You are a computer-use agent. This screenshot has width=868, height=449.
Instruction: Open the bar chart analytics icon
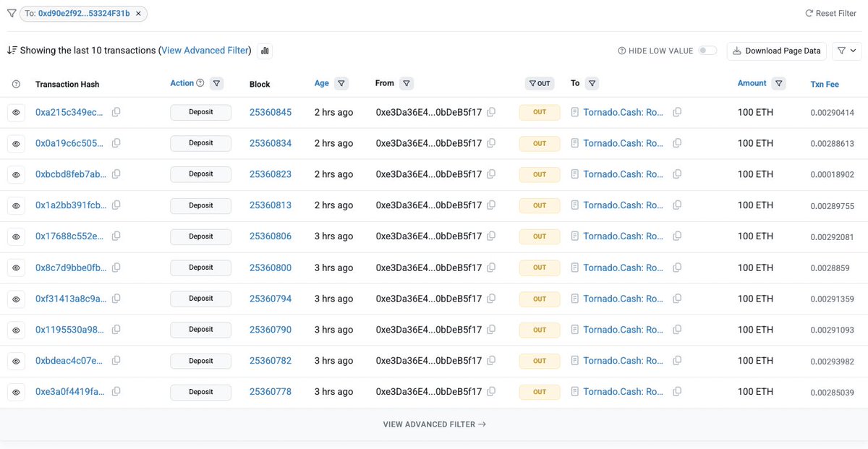265,51
